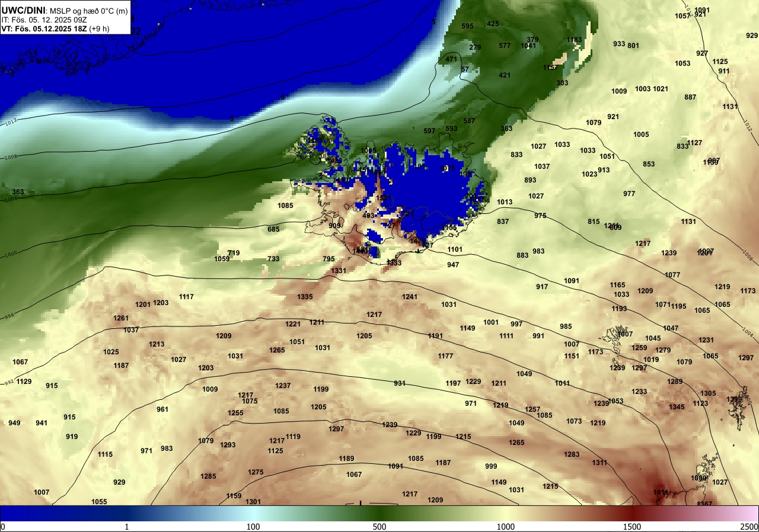This screenshot has width=759, height=532.
Task: Click the 57 height value
Action: (x=465, y=69)
